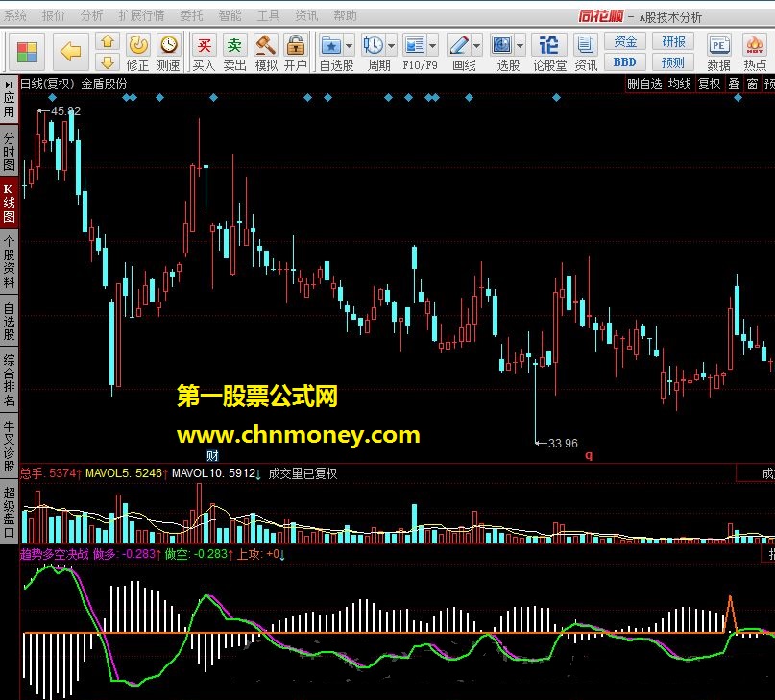Expand the 周期 dropdown arrow
775x700 pixels.
click(392, 46)
